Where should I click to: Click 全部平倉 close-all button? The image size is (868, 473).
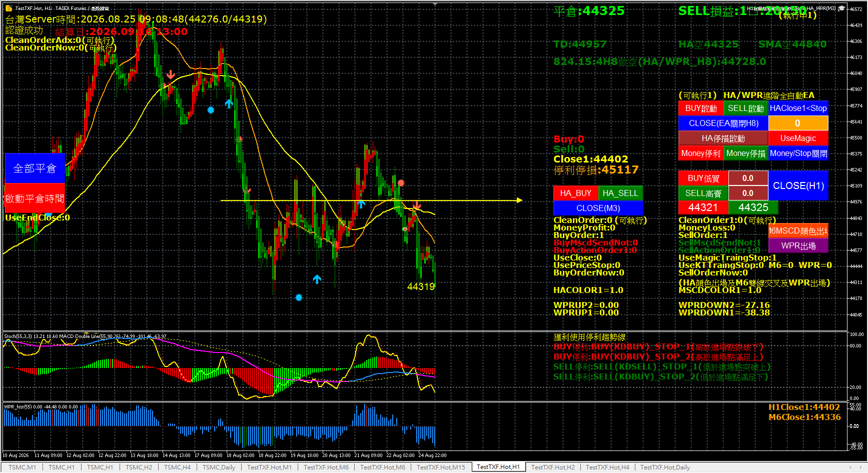(x=35, y=168)
